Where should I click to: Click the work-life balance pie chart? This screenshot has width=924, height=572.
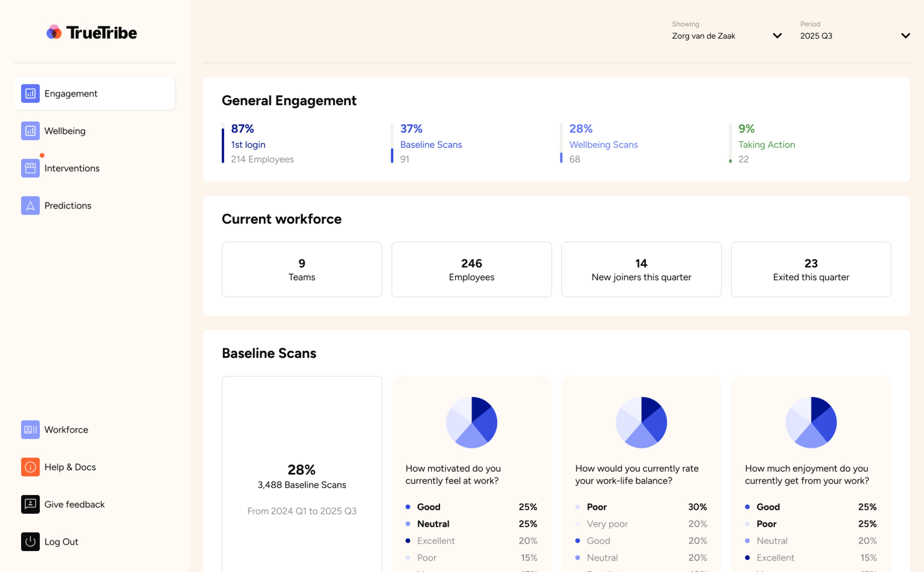(641, 422)
